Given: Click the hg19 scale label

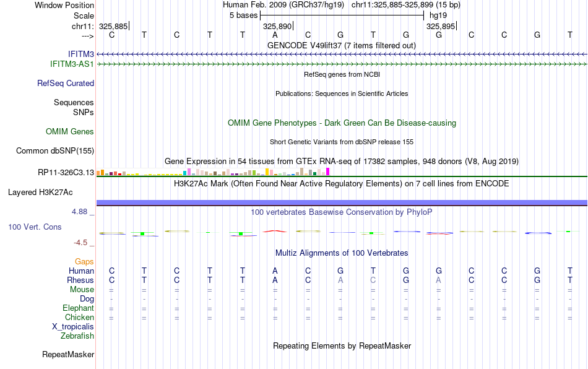Looking at the screenshot, I should click(438, 15).
